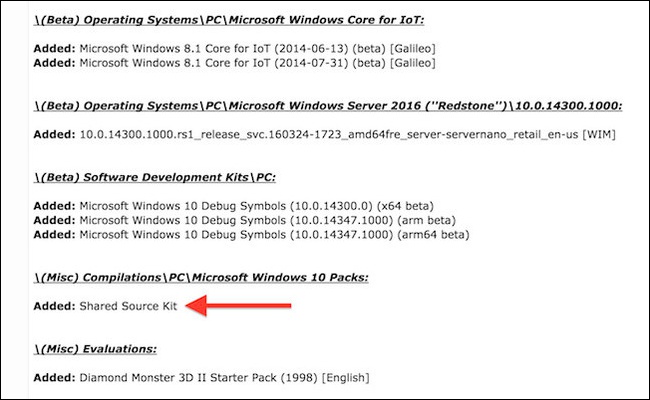The image size is (650, 400).
Task: Select the 10.0.14300.1000 servernano WIM entry
Action: tap(325, 134)
